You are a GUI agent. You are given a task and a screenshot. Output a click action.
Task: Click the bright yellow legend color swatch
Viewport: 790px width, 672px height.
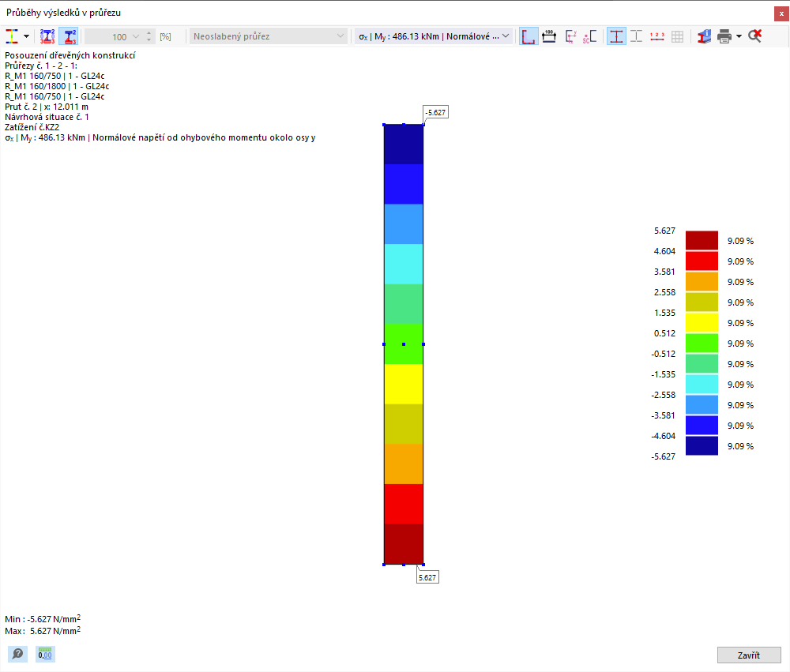[702, 322]
